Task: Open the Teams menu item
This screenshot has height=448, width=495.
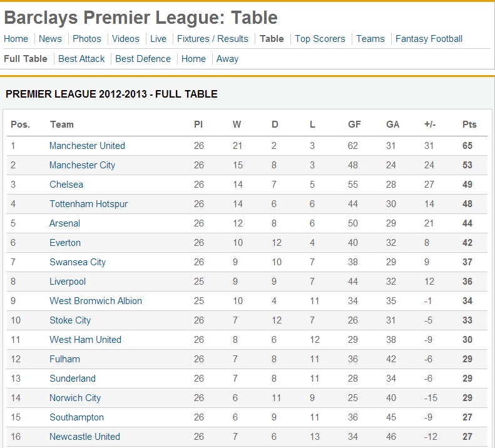Action: (x=370, y=39)
